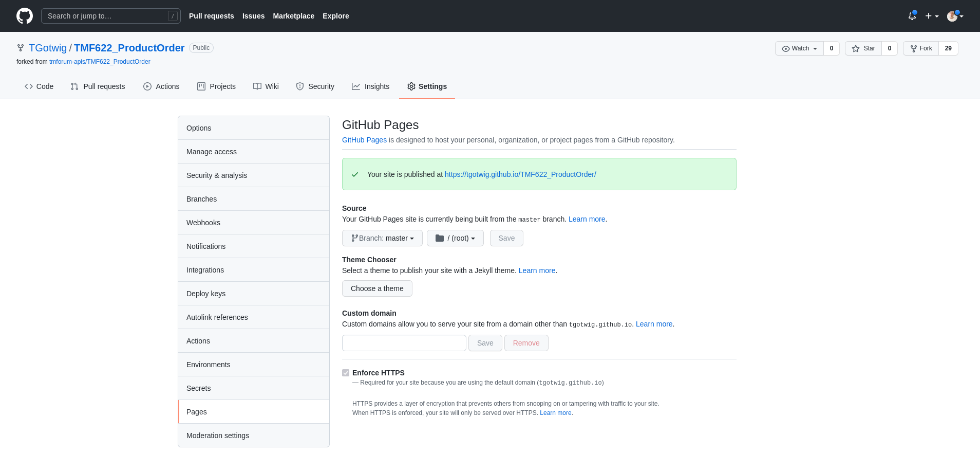Click Learn more about HTTPS enforcement
The width and height of the screenshot is (980, 453).
coord(556,413)
